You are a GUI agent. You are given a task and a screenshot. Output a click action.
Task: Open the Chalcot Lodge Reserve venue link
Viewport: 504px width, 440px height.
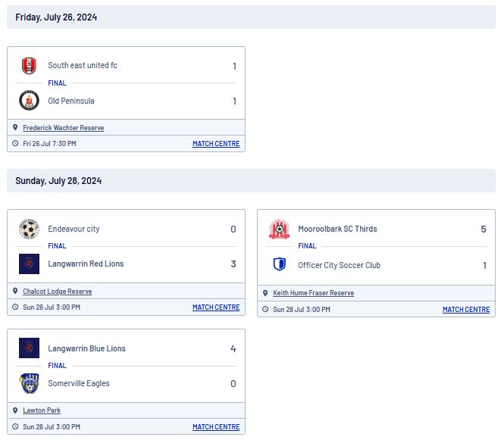click(57, 292)
